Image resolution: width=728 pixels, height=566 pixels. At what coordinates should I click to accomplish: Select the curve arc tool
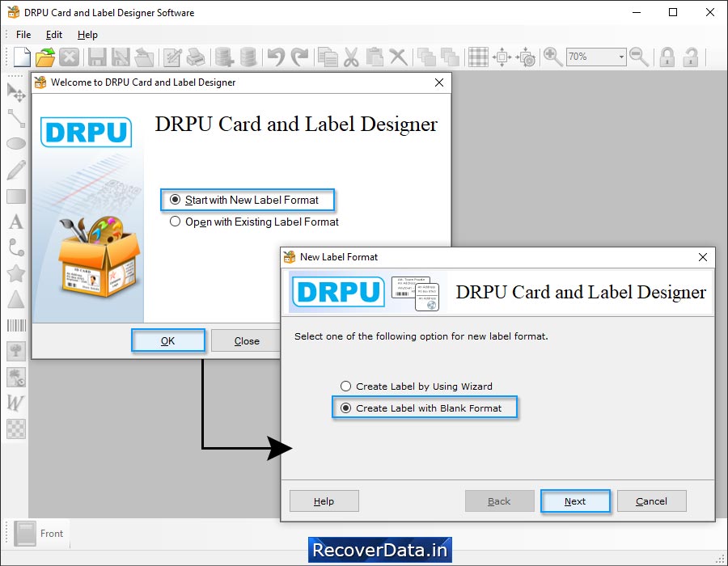(16, 247)
